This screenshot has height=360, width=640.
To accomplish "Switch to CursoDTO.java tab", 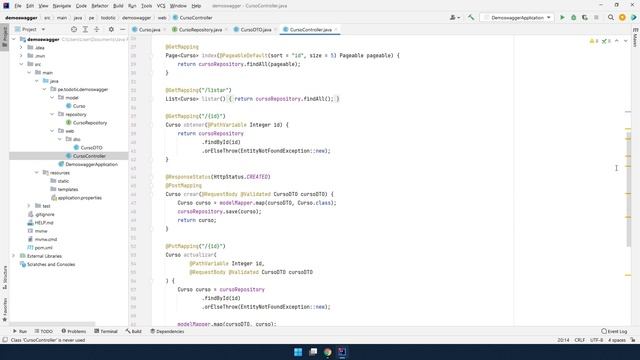I will point(255,29).
